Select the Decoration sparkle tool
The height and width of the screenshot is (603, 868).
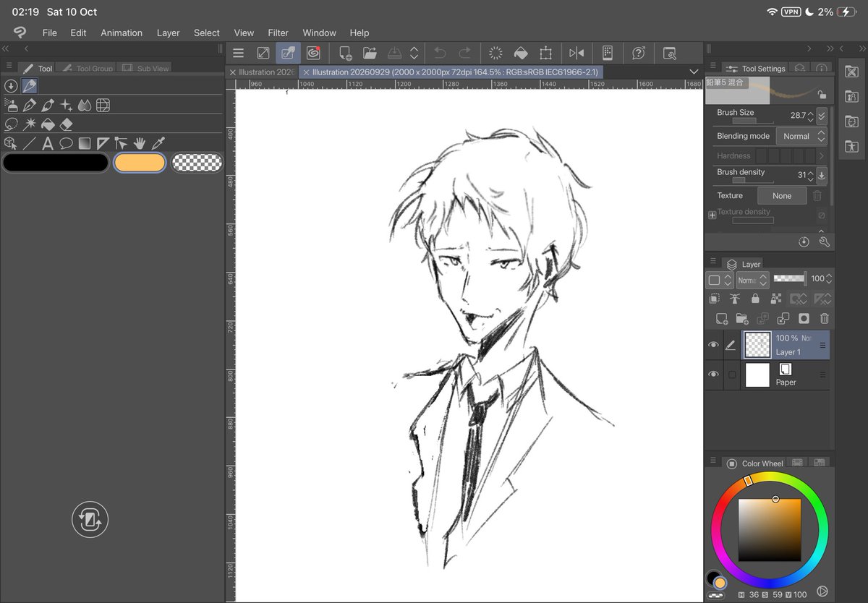click(x=67, y=106)
